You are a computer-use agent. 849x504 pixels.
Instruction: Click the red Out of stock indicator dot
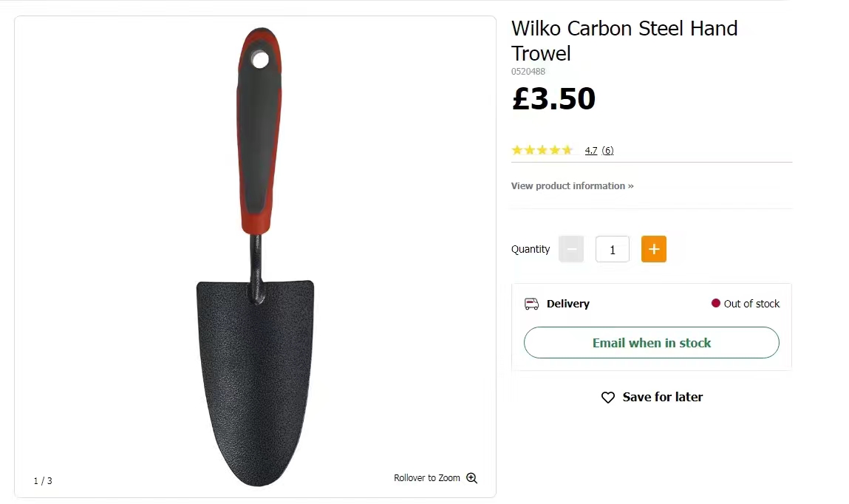point(716,303)
